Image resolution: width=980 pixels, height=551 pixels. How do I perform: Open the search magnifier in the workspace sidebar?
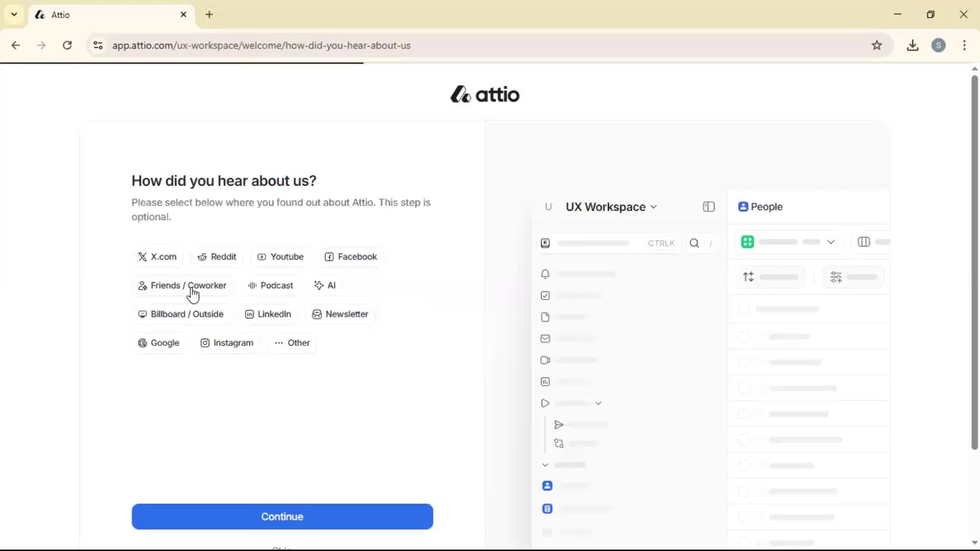click(695, 243)
